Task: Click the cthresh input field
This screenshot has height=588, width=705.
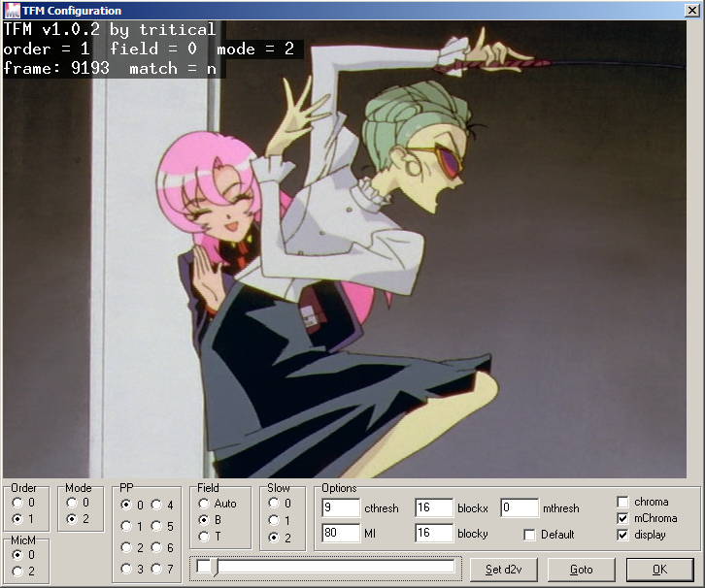Action: pyautogui.click(x=341, y=507)
